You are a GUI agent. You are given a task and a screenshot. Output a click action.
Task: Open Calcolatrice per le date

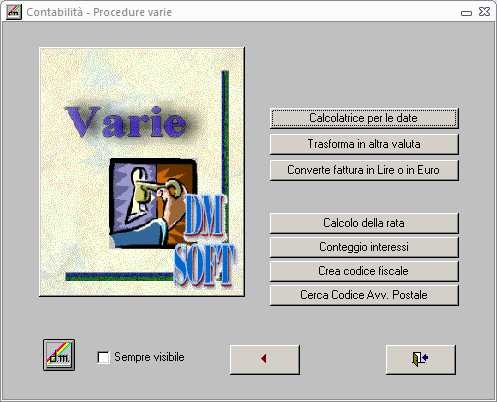[364, 118]
